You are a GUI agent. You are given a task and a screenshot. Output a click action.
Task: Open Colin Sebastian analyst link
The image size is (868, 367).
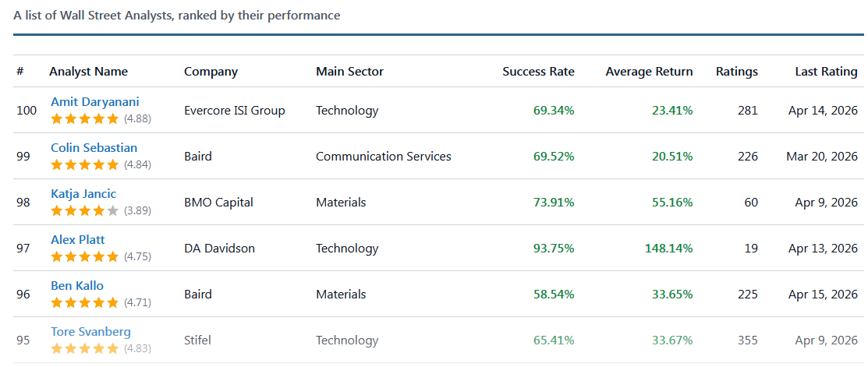tap(94, 147)
